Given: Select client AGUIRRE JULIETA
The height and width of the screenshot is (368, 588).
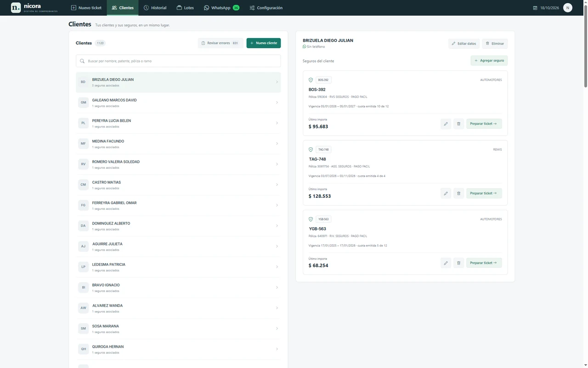Looking at the screenshot, I should click(x=178, y=247).
